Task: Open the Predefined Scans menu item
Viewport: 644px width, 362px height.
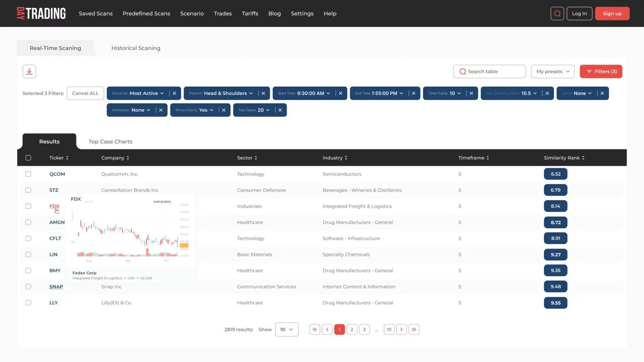Action: click(x=146, y=14)
